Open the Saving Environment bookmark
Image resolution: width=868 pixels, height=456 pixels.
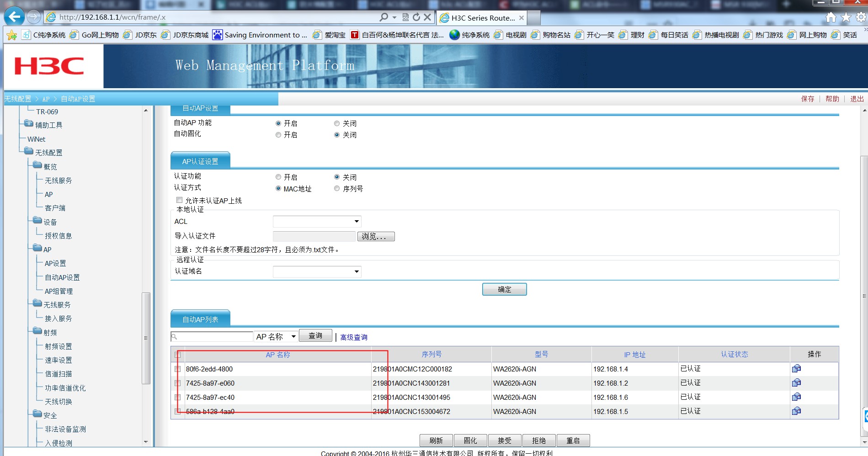pyautogui.click(x=260, y=35)
